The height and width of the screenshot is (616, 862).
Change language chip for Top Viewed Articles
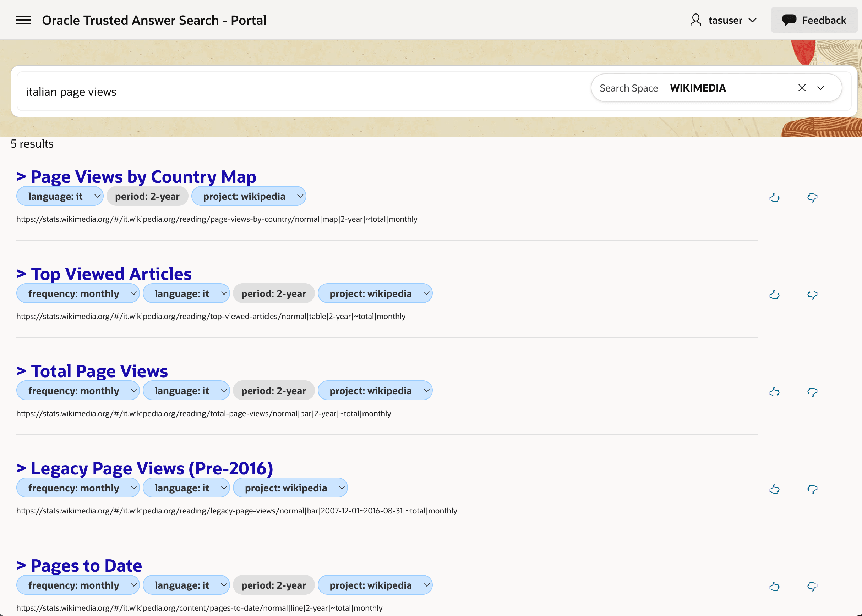click(x=186, y=293)
